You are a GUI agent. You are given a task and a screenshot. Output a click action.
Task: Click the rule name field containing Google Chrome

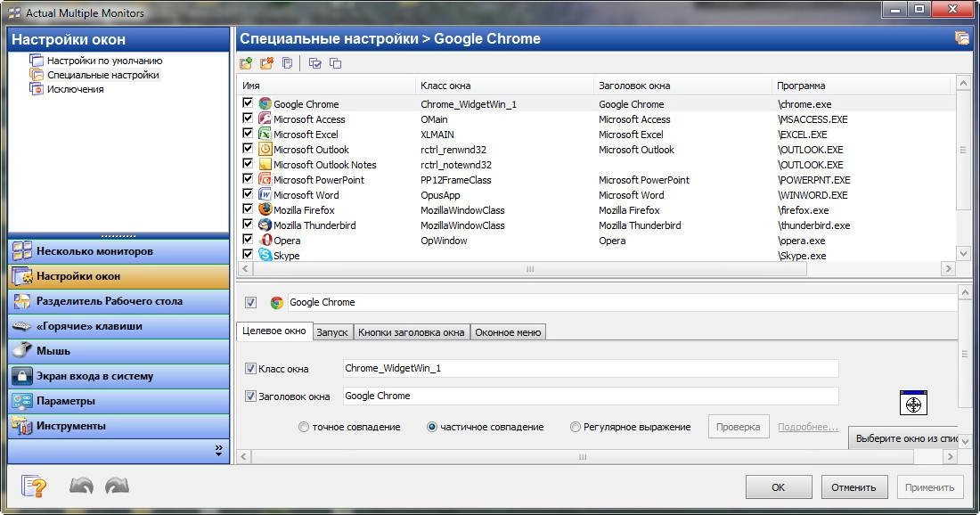622,303
